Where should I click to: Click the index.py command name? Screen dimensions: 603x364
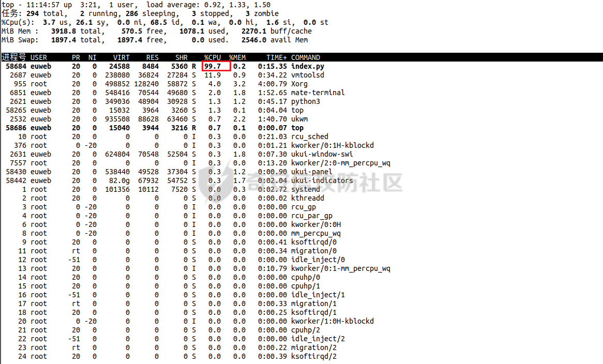[308, 66]
